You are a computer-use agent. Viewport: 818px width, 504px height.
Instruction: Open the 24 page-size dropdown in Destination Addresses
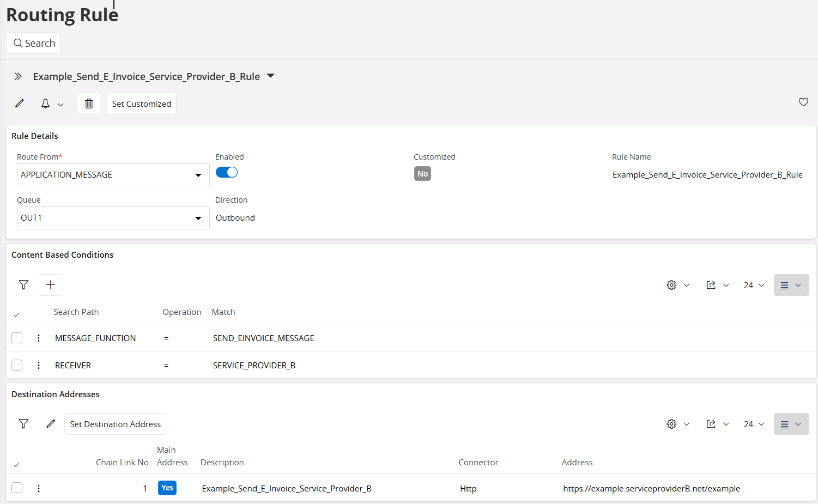coord(754,424)
